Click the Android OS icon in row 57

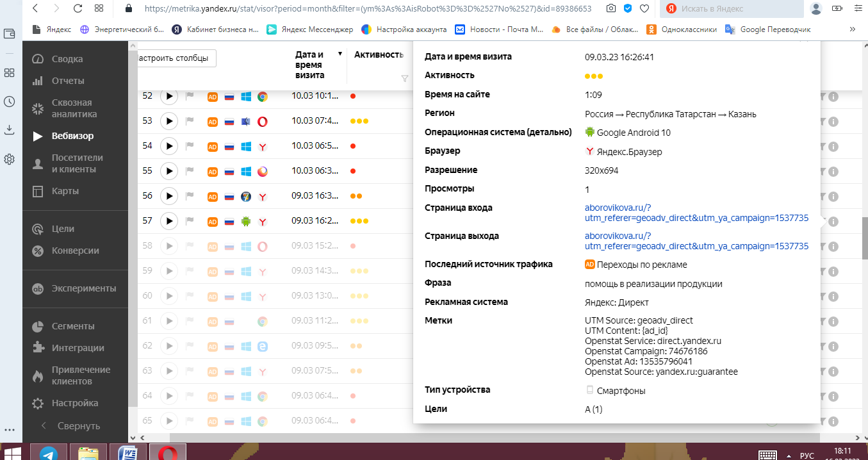245,222
